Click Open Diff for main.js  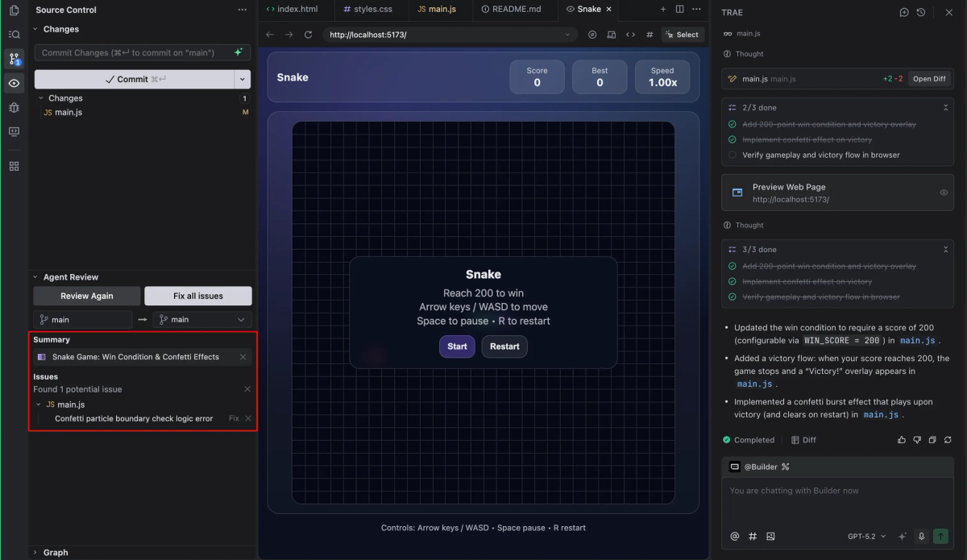[x=929, y=79]
